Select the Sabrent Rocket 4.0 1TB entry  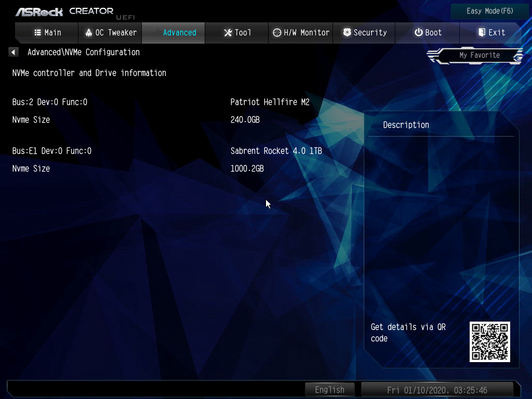(x=276, y=151)
